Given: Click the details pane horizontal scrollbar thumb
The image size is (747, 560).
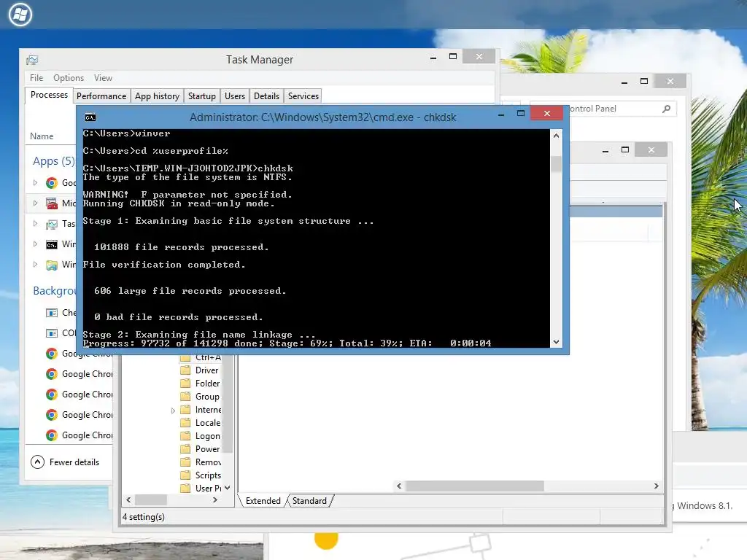Looking at the screenshot, I should pos(474,486).
